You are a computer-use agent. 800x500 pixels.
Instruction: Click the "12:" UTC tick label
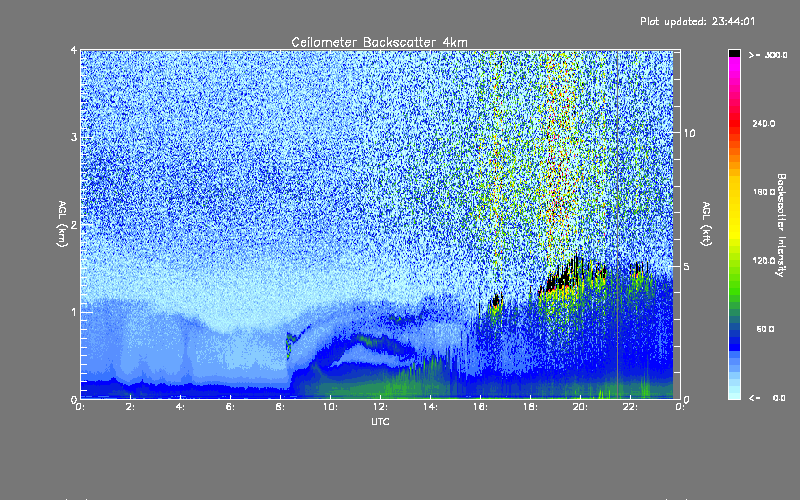(x=381, y=407)
